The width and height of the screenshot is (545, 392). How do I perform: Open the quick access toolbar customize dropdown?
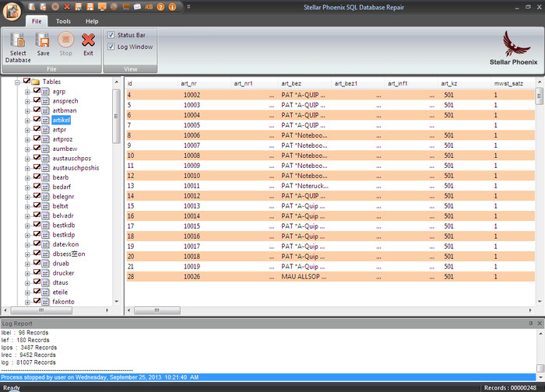coord(188,6)
